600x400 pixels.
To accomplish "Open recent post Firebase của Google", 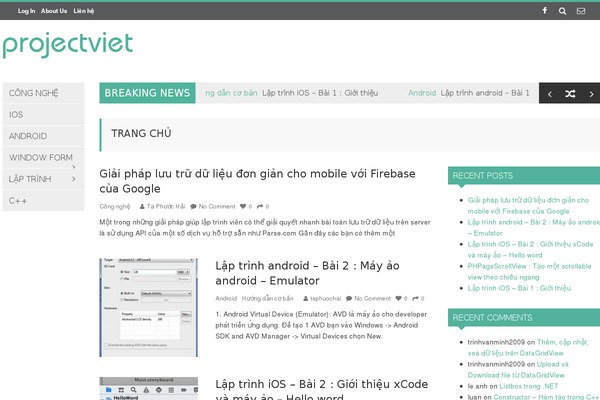I will (x=528, y=206).
